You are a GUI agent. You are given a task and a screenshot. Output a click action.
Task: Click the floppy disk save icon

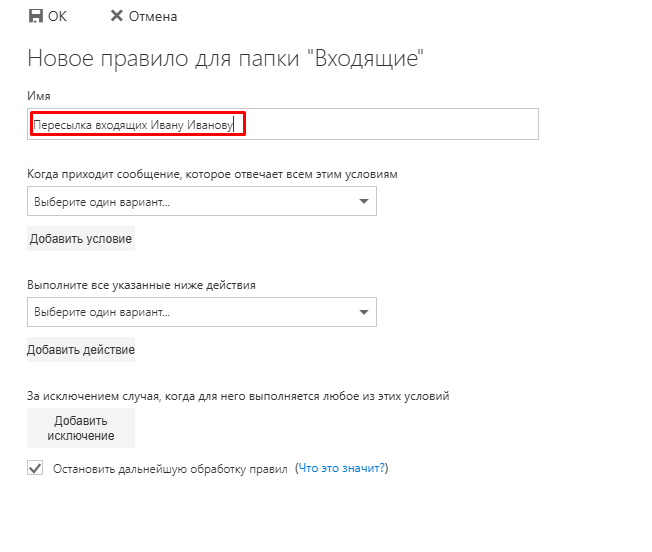pos(36,16)
